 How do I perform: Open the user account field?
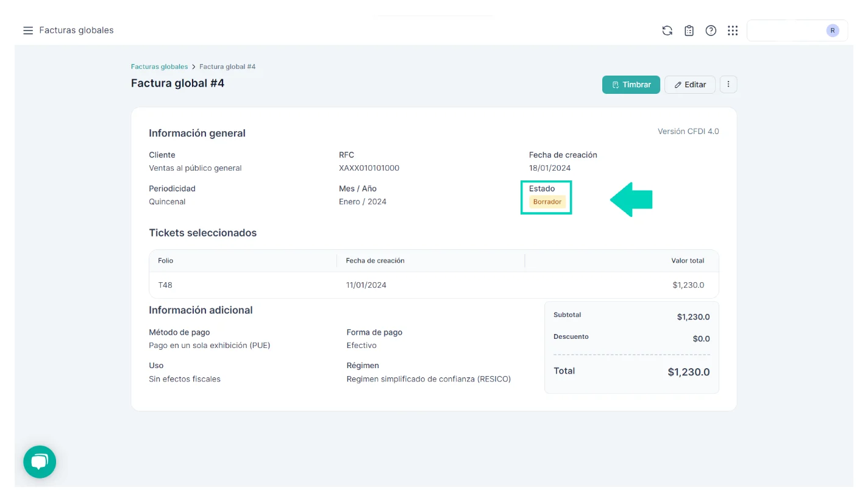pos(797,30)
